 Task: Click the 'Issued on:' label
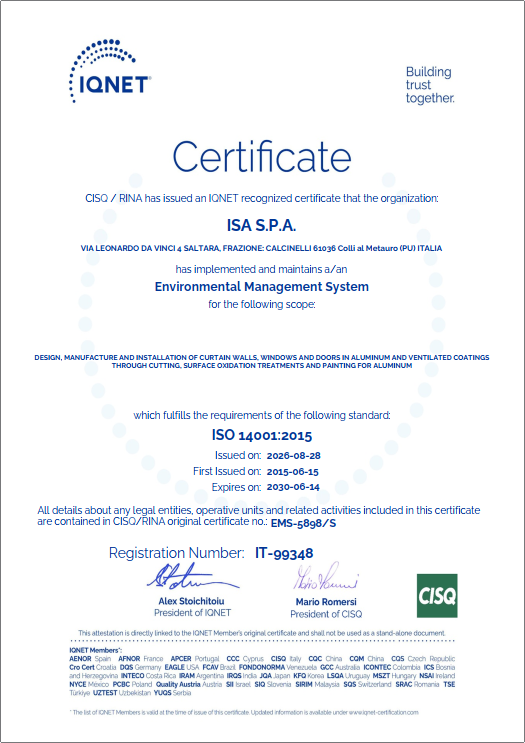tap(238, 455)
